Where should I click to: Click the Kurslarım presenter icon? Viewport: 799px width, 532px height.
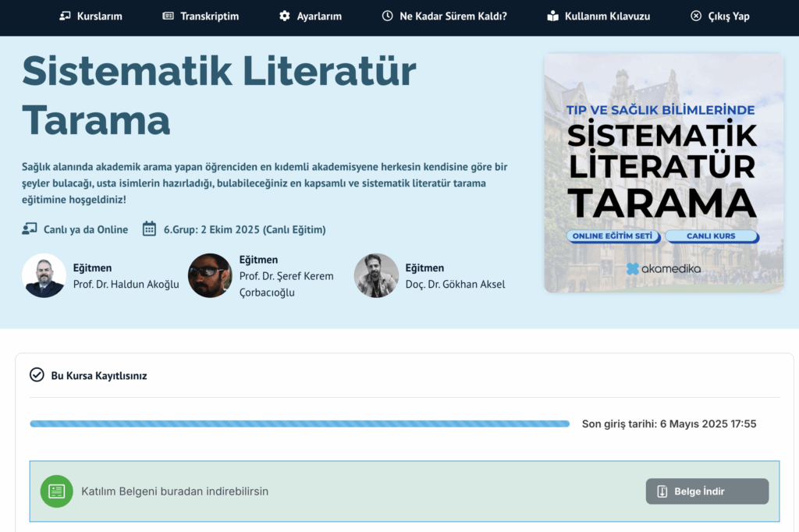tap(65, 16)
